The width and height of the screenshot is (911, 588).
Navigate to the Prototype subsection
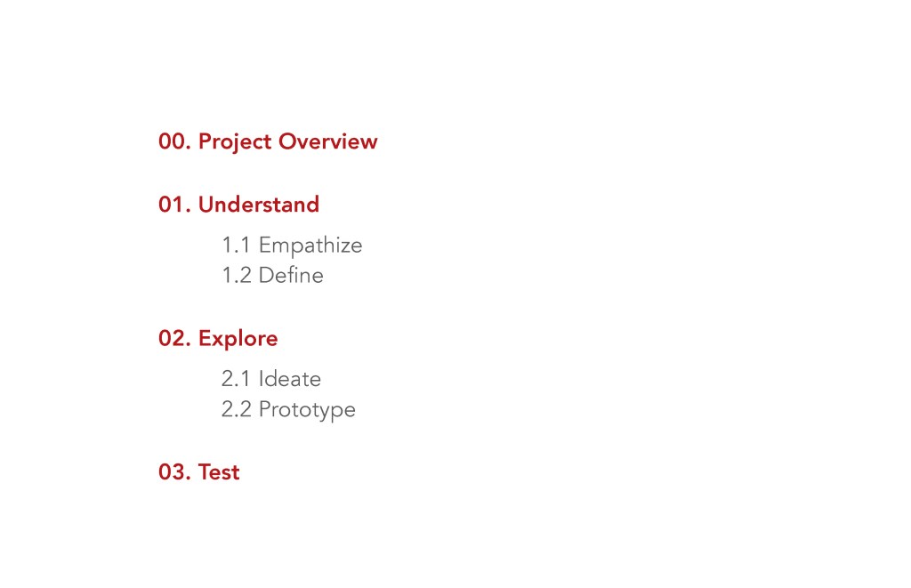click(307, 410)
